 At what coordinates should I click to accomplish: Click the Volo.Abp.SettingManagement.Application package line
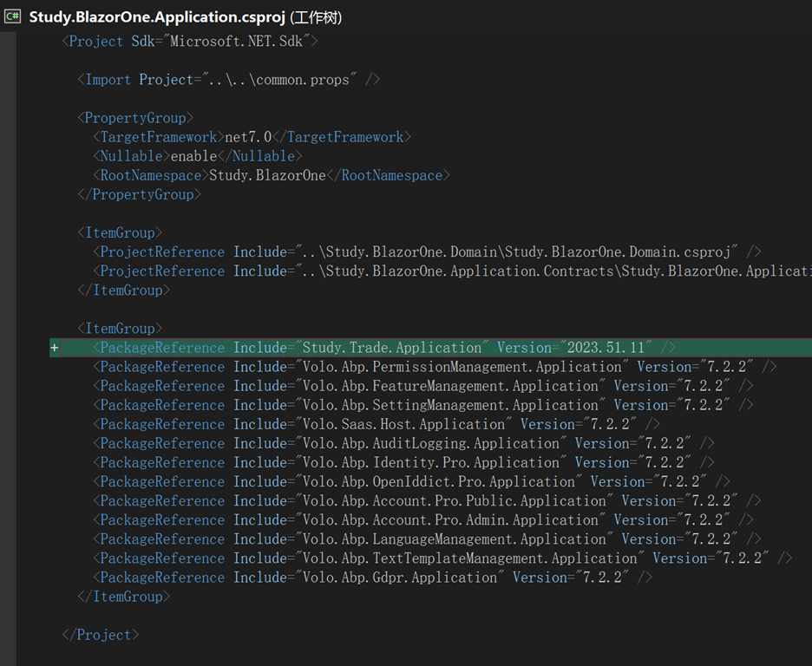(x=423, y=405)
